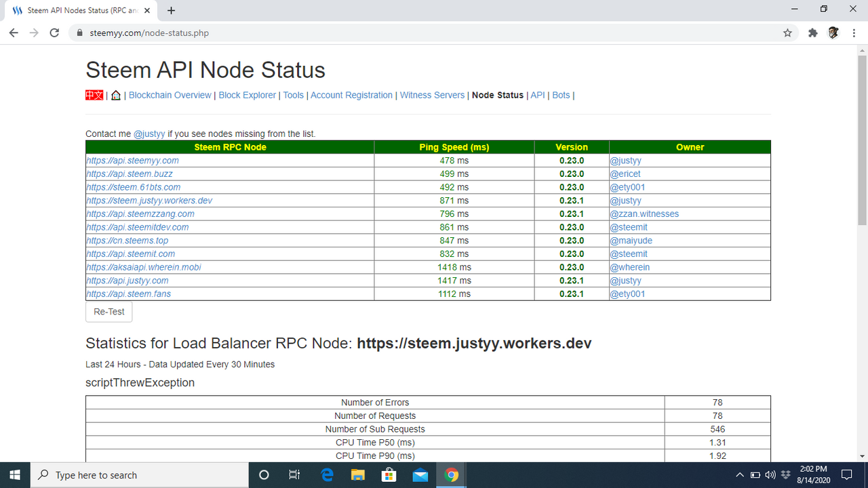Show hidden system tray icons
Viewport: 868px width, 488px height.
(x=740, y=475)
